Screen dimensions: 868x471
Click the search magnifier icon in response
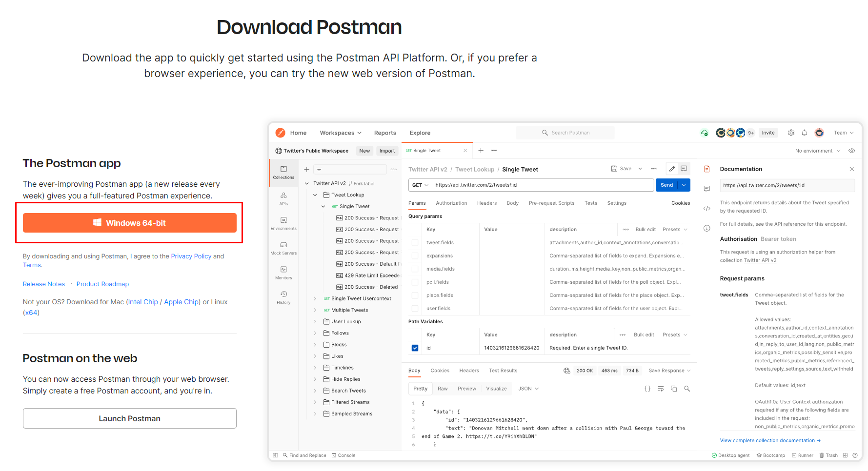(x=687, y=389)
